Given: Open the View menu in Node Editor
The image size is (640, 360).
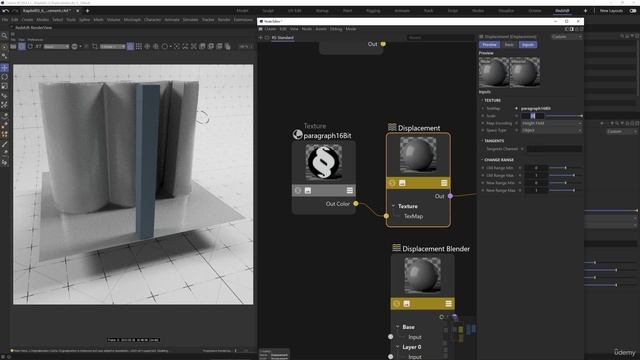Looking at the screenshot, I should pyautogui.click(x=294, y=29).
